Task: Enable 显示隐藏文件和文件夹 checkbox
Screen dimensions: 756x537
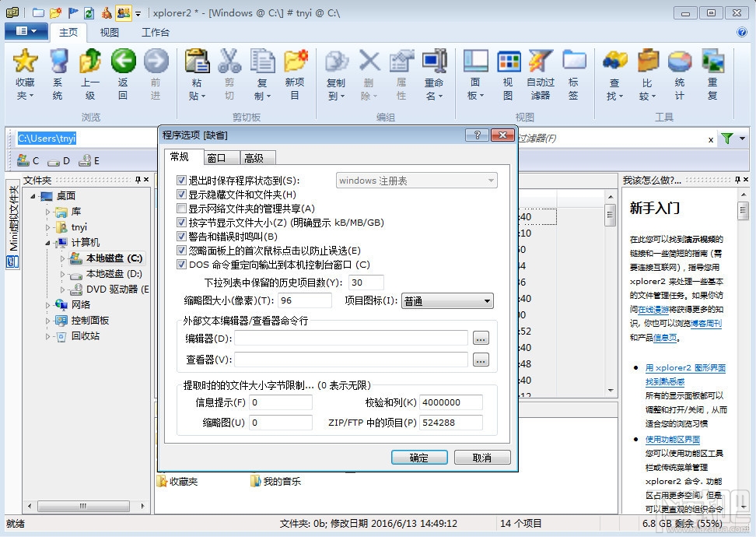Action: pyautogui.click(x=181, y=194)
